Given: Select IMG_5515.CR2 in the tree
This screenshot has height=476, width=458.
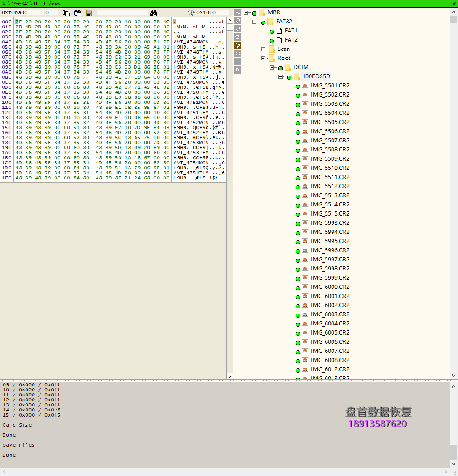Looking at the screenshot, I should 330,214.
